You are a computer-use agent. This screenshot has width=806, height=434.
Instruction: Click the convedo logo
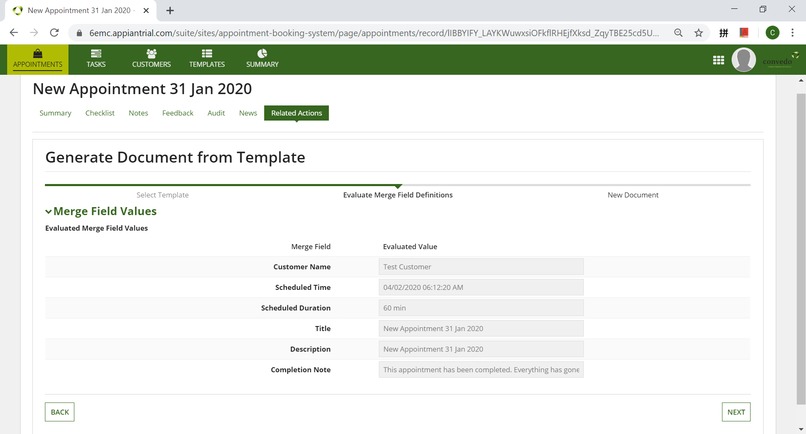tap(780, 60)
